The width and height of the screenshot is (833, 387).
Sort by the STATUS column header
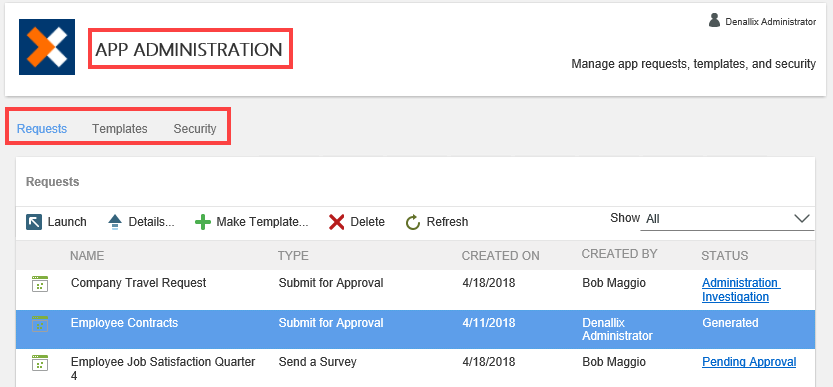coord(725,256)
